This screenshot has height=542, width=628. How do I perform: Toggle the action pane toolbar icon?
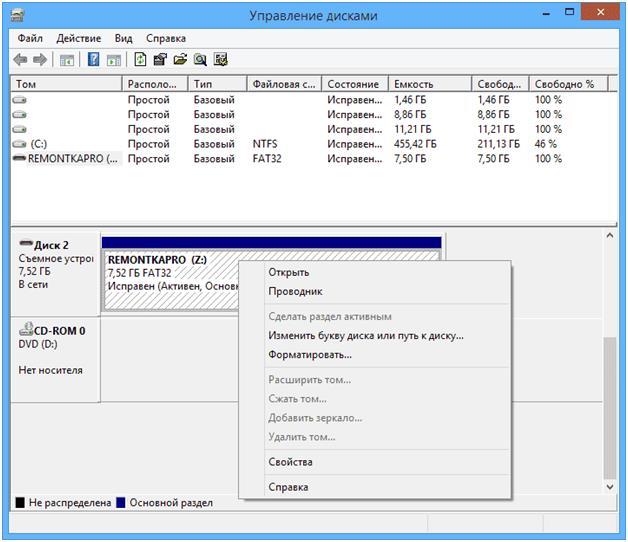coord(114,60)
